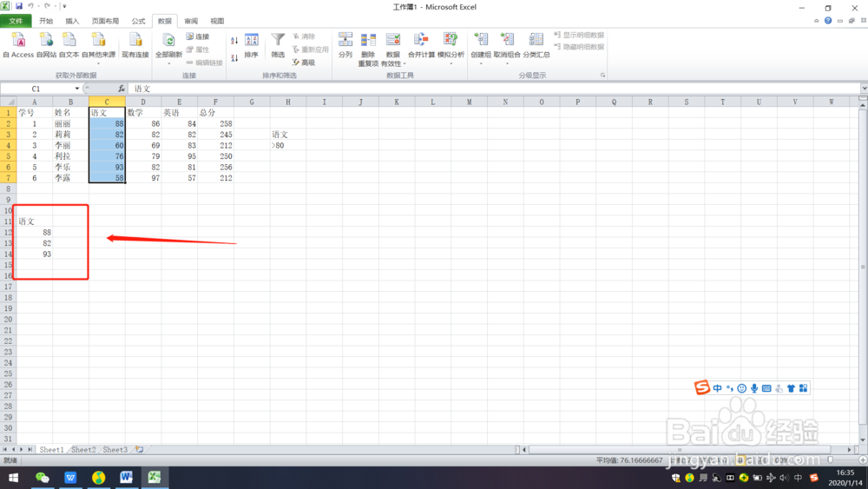
Task: Select column D header
Action: click(143, 102)
